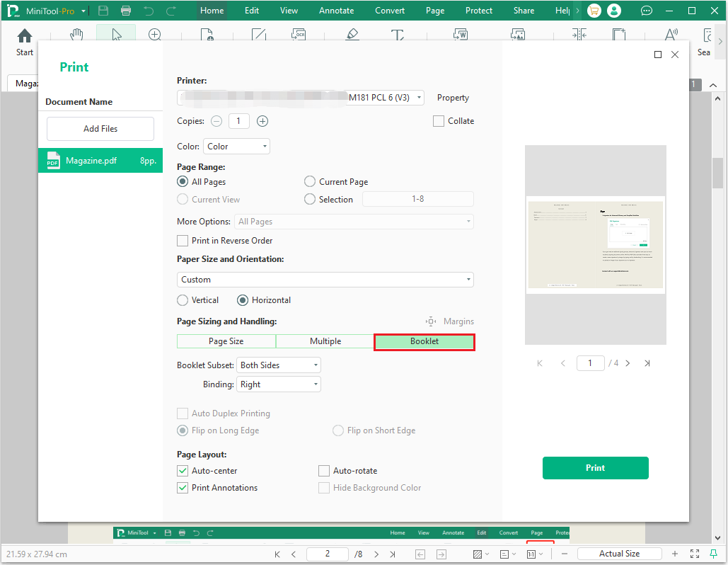728x565 pixels.
Task: Select the Hand tool
Action: pos(76,35)
